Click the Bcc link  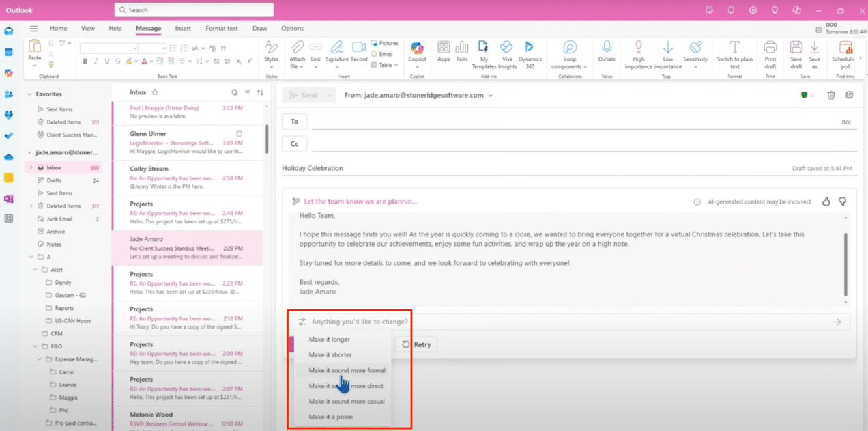[x=846, y=122]
